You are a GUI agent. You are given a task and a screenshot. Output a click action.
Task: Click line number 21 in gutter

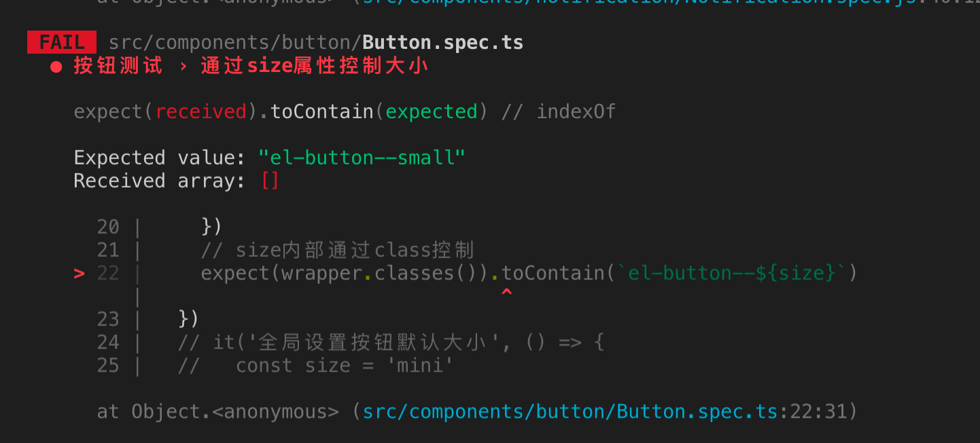coord(108,250)
